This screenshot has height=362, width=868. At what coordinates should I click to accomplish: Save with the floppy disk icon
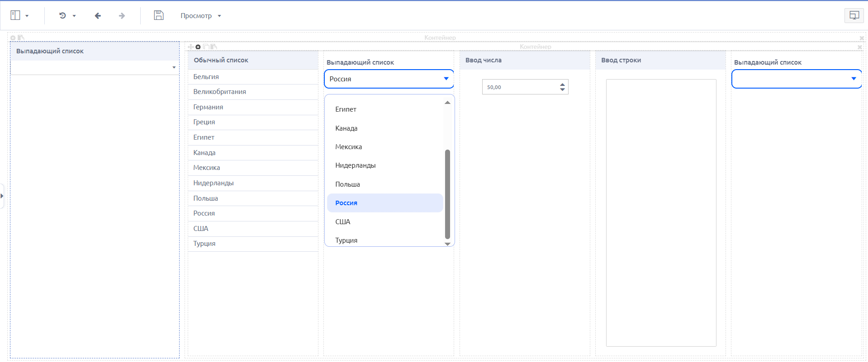158,15
